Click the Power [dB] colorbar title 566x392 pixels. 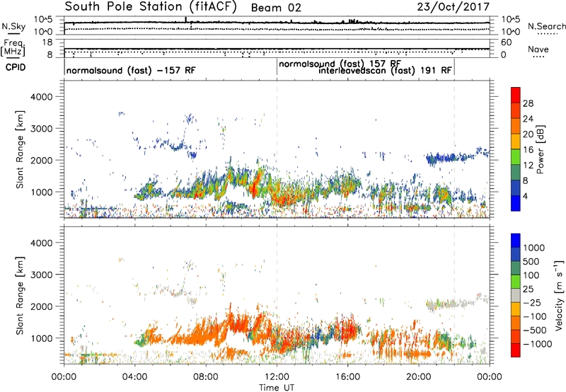pyautogui.click(x=541, y=149)
